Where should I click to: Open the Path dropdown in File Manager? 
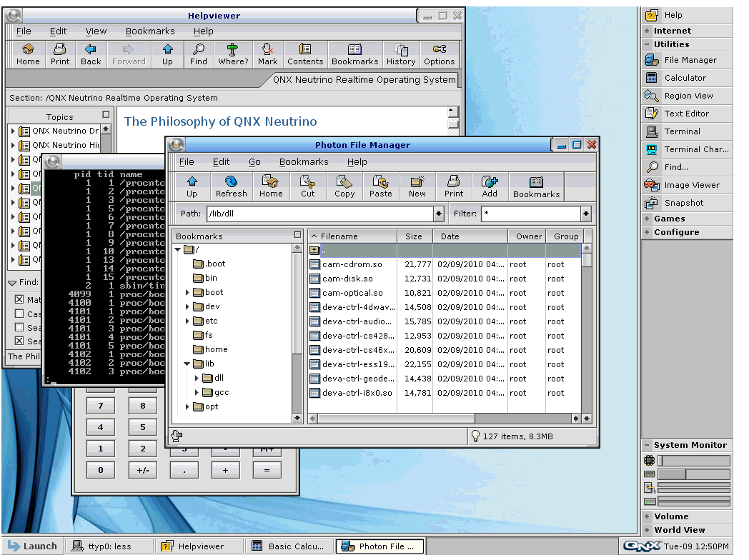439,214
